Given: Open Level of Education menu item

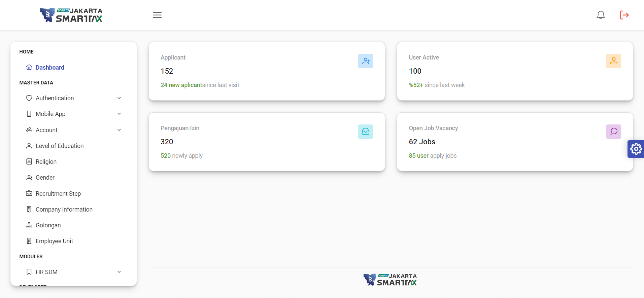Looking at the screenshot, I should coord(60,146).
